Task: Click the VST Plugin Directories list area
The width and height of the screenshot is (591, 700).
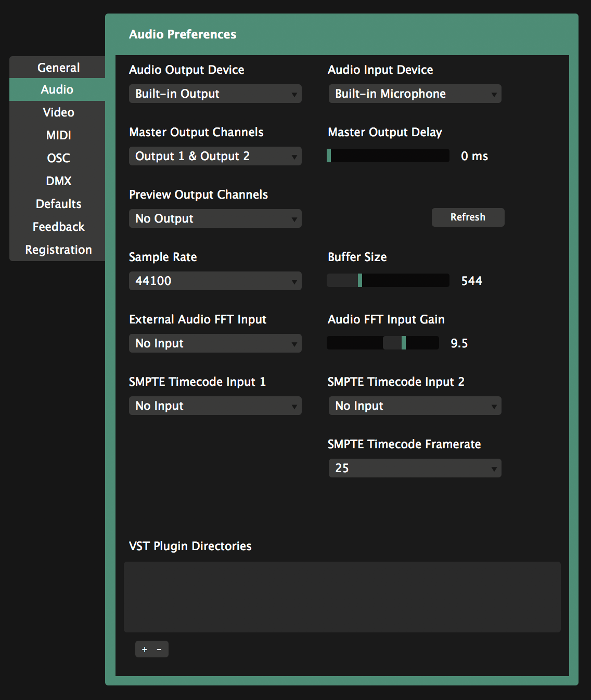Action: tap(342, 597)
